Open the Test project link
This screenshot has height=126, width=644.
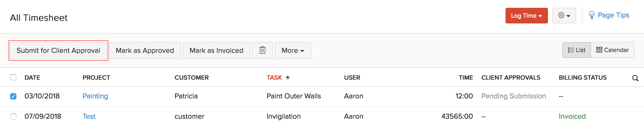89,116
